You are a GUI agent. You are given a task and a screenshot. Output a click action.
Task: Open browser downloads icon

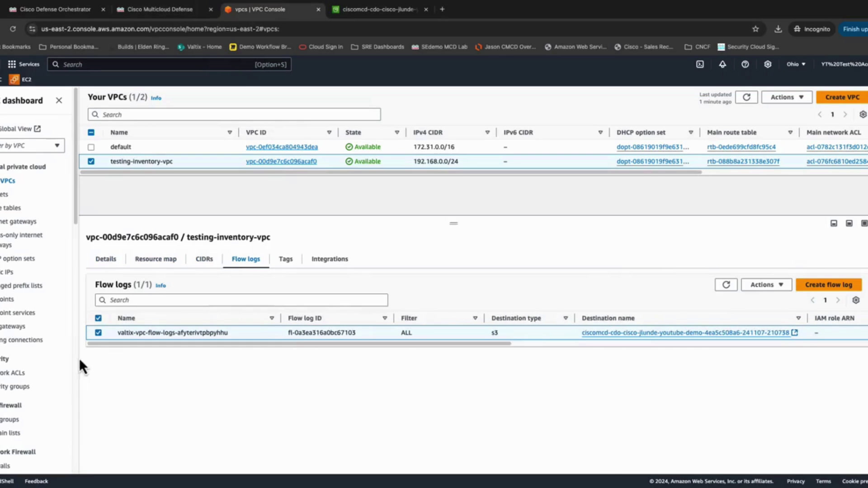[778, 29]
